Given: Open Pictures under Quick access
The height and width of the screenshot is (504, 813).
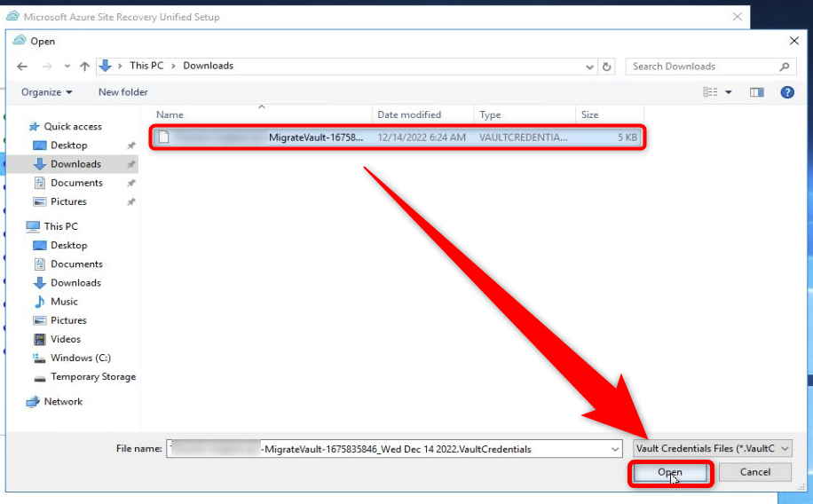Looking at the screenshot, I should coord(68,201).
